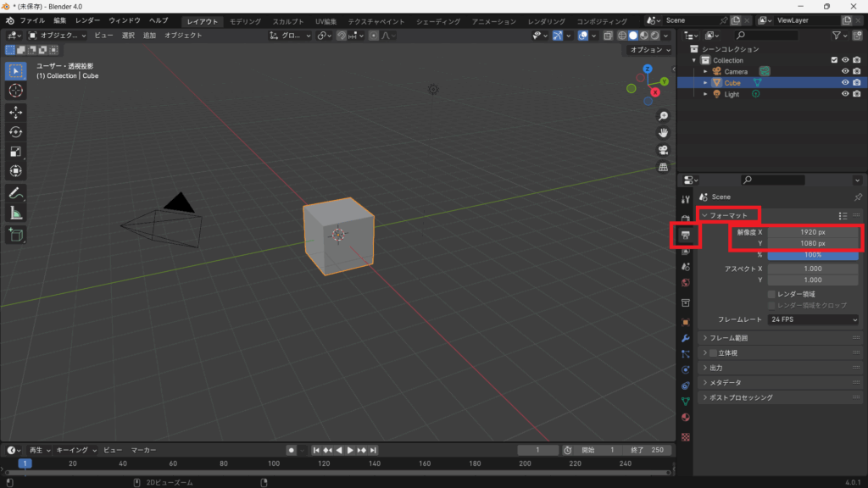Viewport: 868px width, 488px height.
Task: Jump to the end frame
Action: (x=373, y=451)
